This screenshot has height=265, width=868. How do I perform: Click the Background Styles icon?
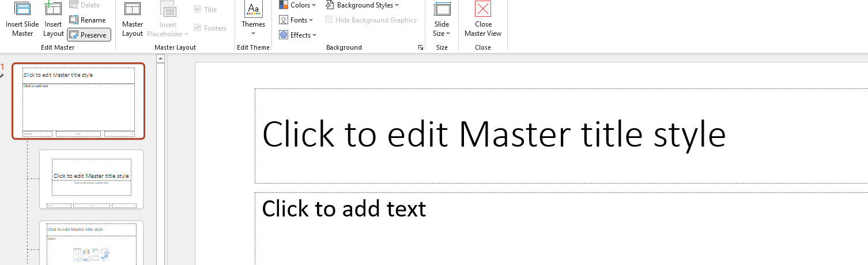(x=330, y=5)
